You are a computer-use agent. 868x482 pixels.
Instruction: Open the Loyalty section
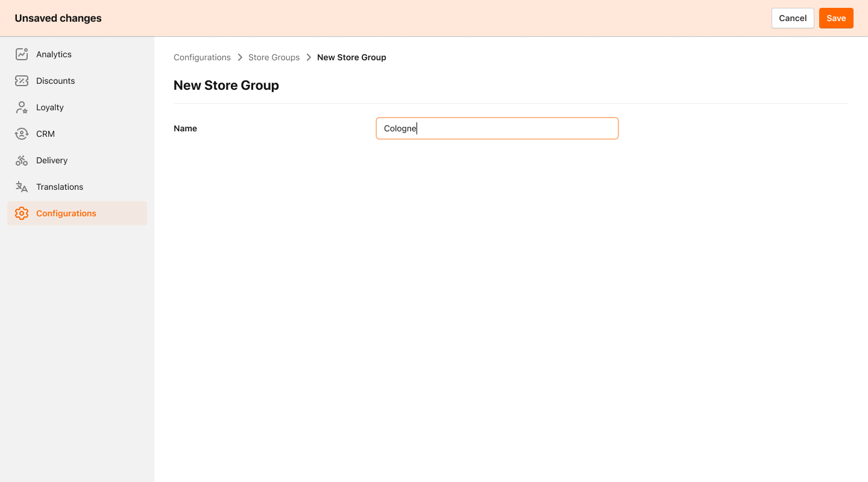[x=51, y=107]
